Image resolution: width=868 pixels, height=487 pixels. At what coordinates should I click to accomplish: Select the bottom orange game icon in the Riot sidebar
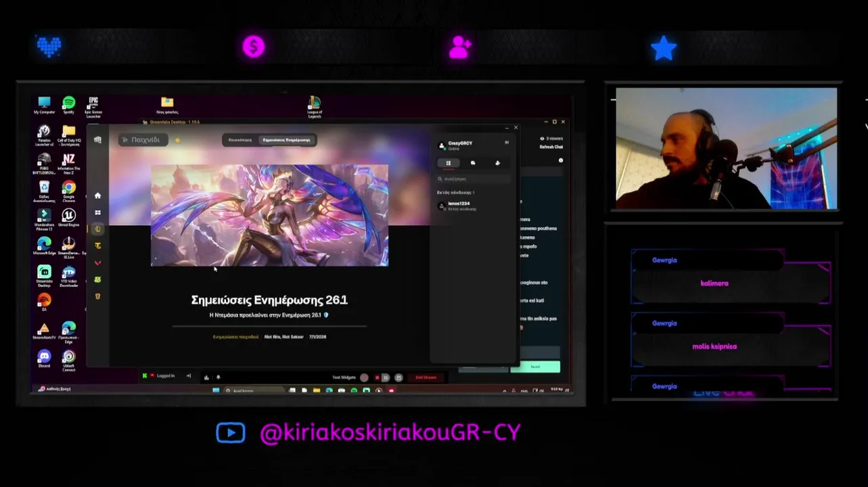pyautogui.click(x=97, y=296)
